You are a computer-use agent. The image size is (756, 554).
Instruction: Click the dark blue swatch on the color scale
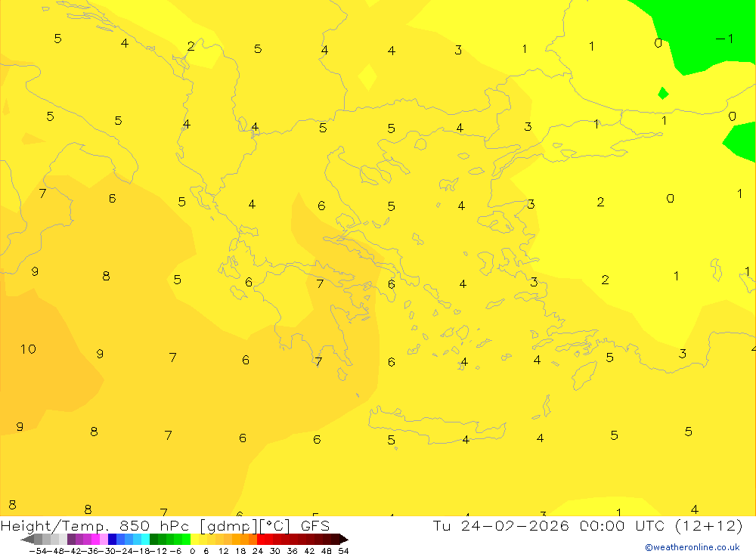112,539
